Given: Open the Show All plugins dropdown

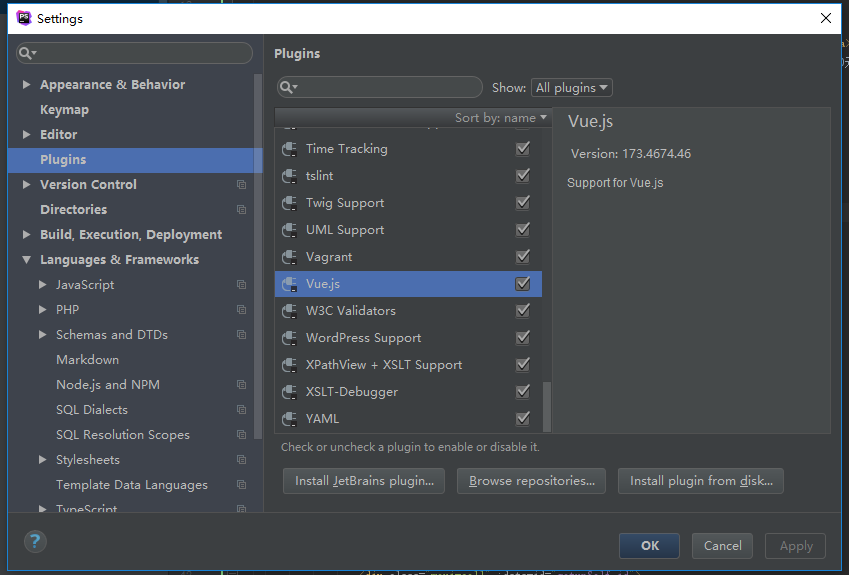Looking at the screenshot, I should (572, 88).
